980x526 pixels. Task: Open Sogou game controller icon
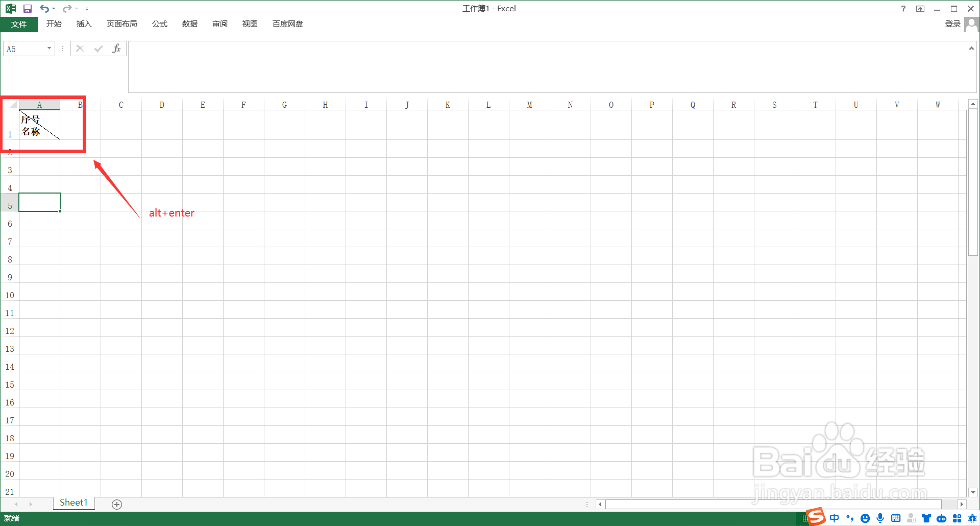point(942,518)
